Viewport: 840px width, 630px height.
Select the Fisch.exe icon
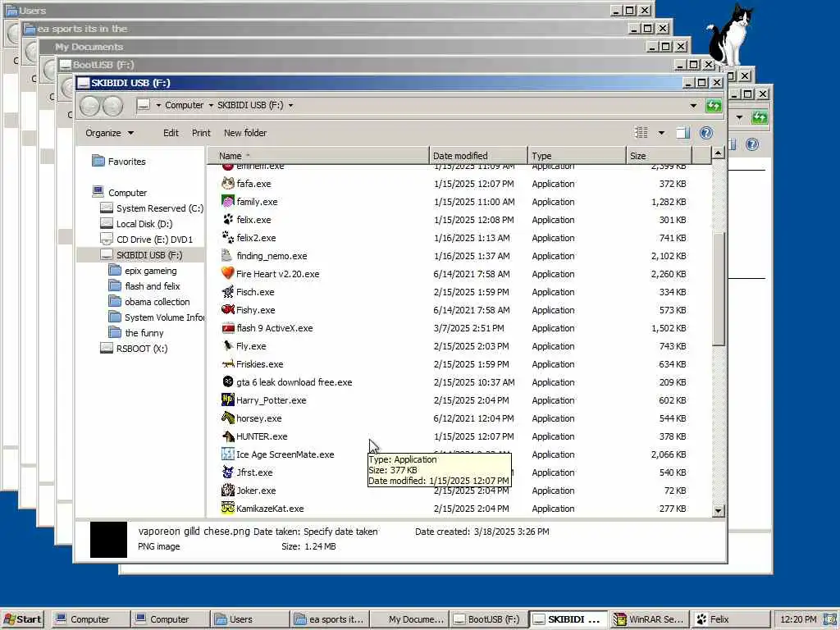[x=228, y=292]
